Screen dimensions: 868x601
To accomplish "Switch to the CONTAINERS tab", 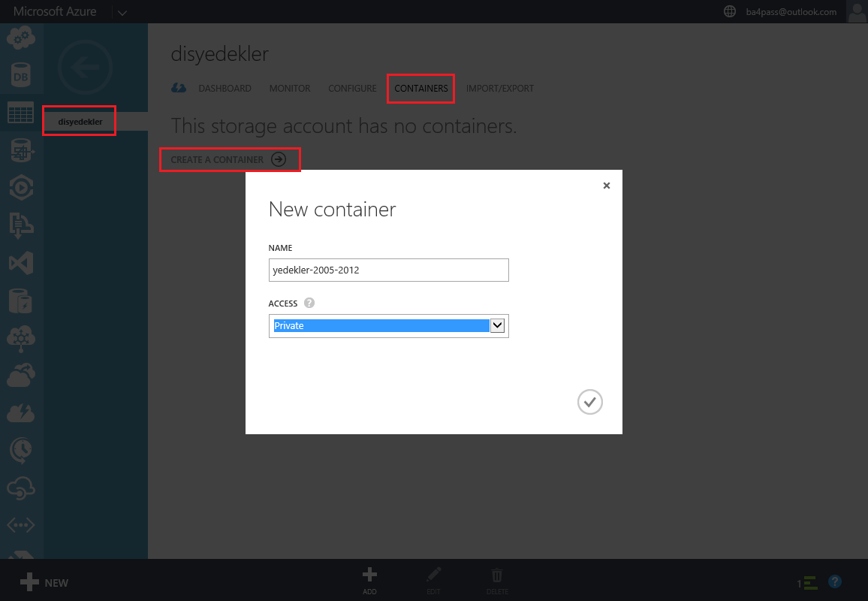I will click(x=421, y=89).
